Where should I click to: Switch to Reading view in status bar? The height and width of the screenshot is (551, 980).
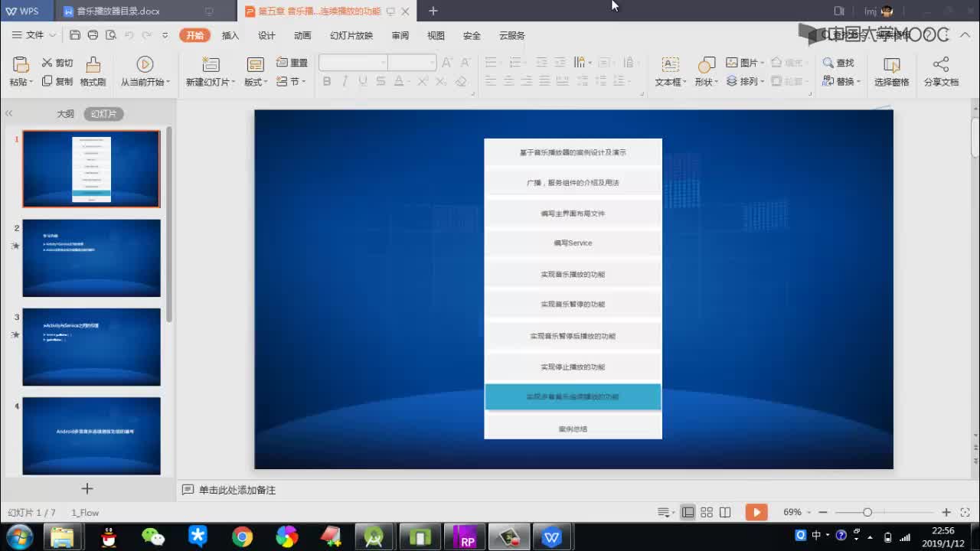click(725, 512)
